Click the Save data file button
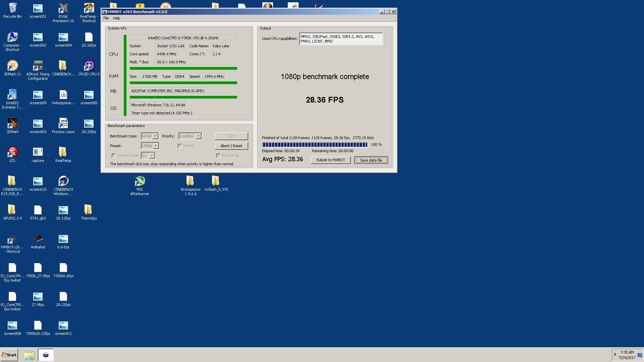 [x=371, y=160]
